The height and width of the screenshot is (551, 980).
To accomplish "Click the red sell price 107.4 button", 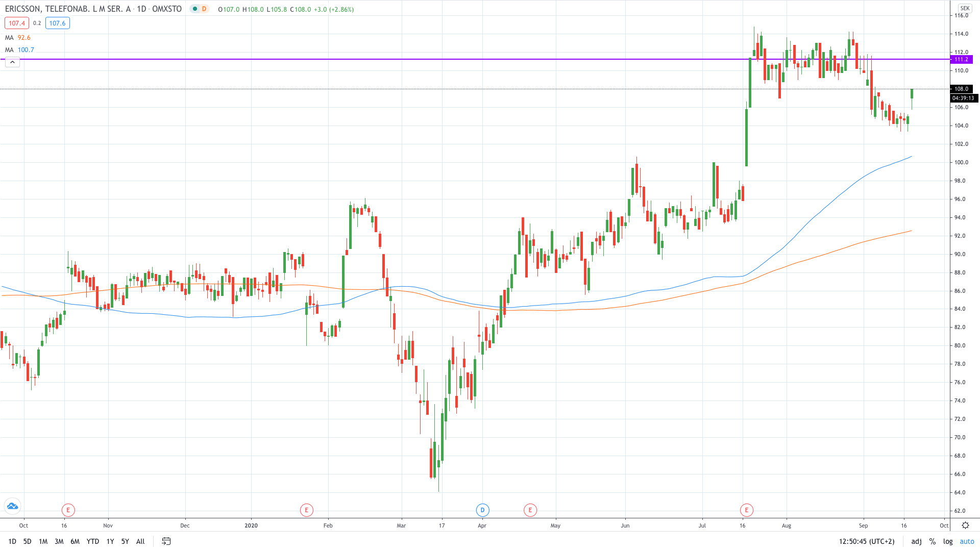I will [x=17, y=23].
